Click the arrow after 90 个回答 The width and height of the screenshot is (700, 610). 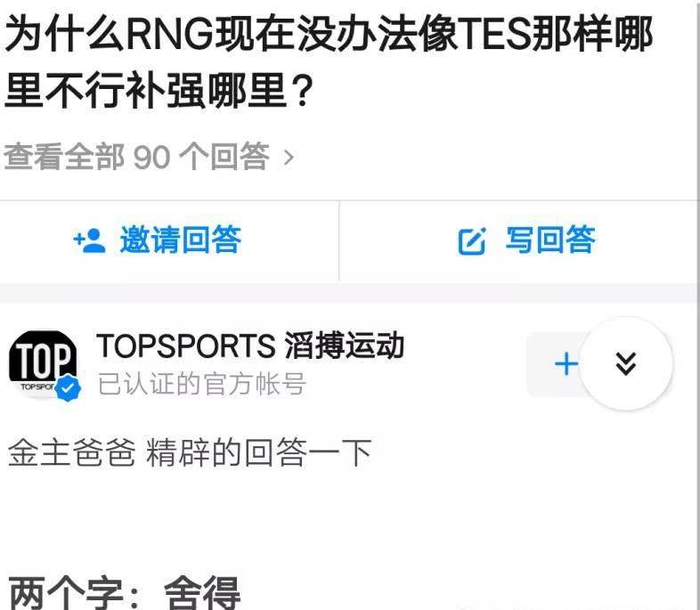tap(289, 158)
